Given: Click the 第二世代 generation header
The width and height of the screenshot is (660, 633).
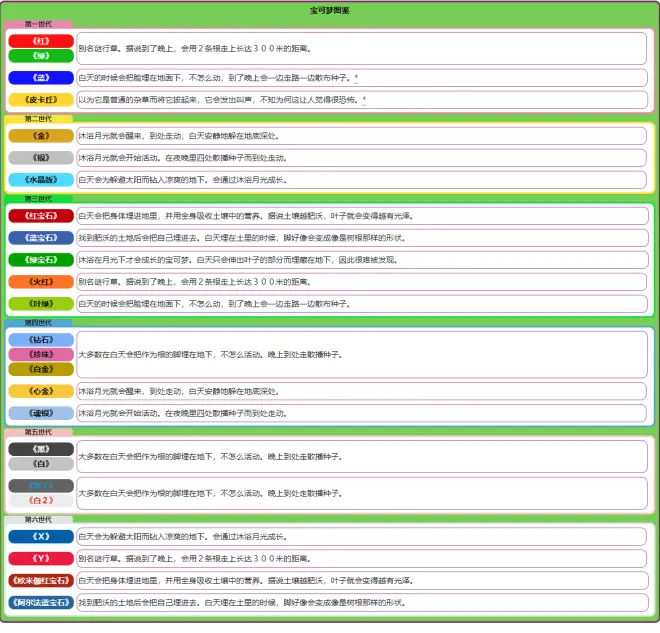Looking at the screenshot, I should pos(38,119).
